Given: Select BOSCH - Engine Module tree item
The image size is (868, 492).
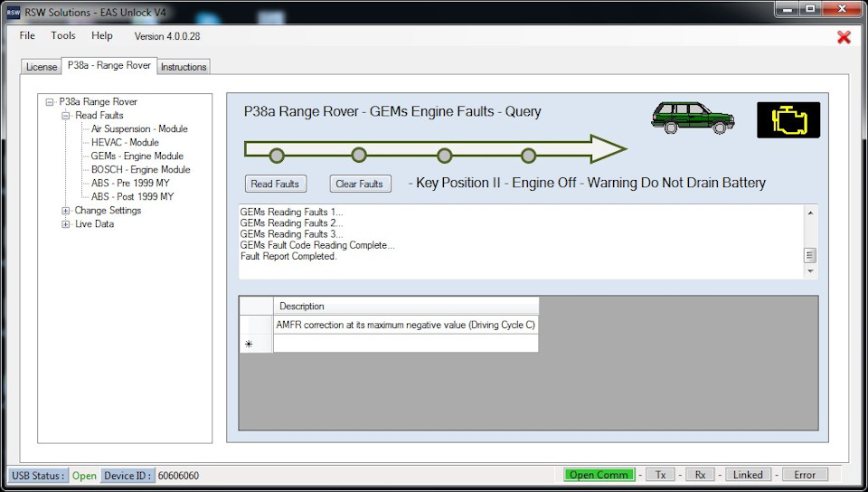Looking at the screenshot, I should (141, 169).
